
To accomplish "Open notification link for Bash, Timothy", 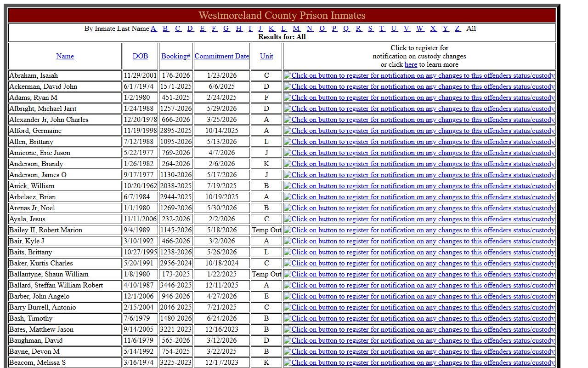I will pyautogui.click(x=419, y=318).
